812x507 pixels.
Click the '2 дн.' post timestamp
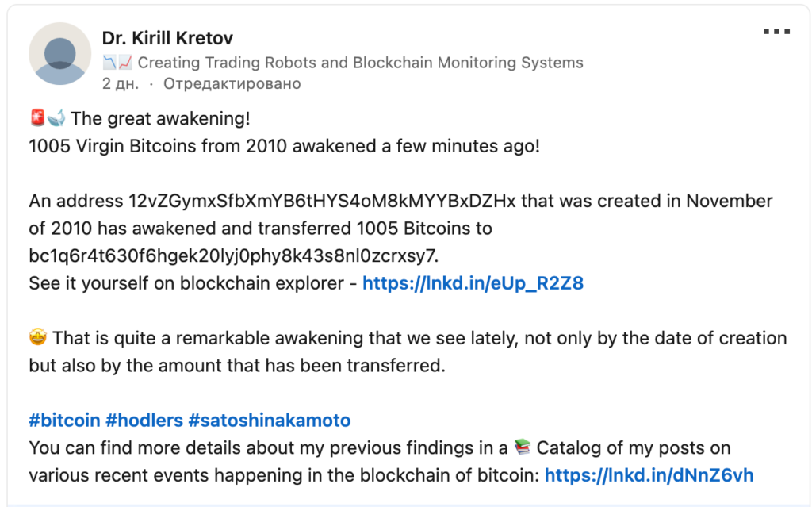click(121, 83)
